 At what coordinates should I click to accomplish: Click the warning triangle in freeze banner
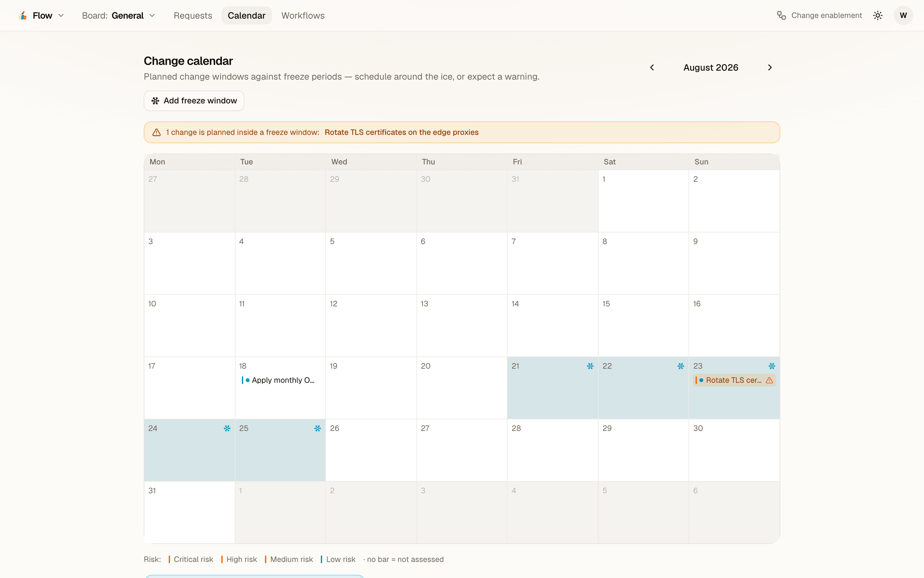click(x=157, y=133)
